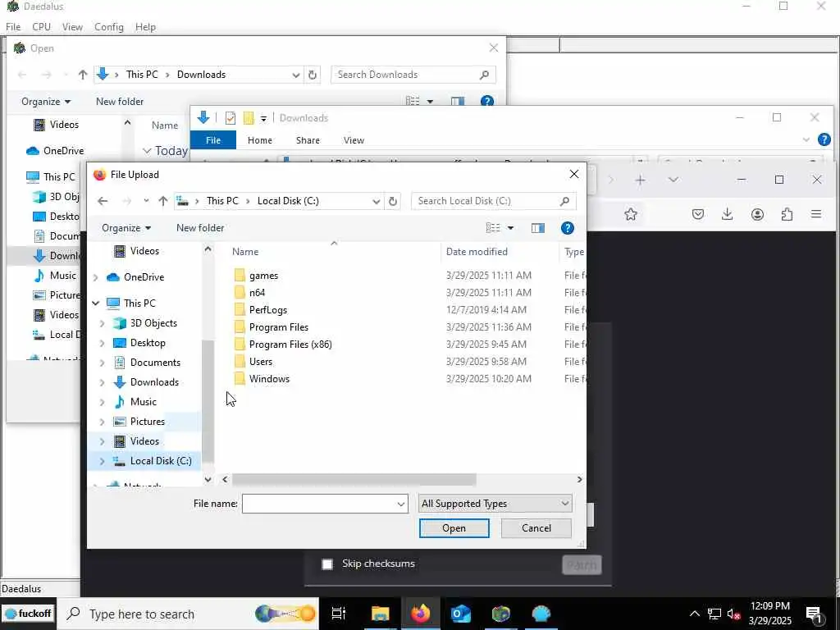
Task: Switch to Share ribbon tab in Downloads
Action: pos(308,140)
